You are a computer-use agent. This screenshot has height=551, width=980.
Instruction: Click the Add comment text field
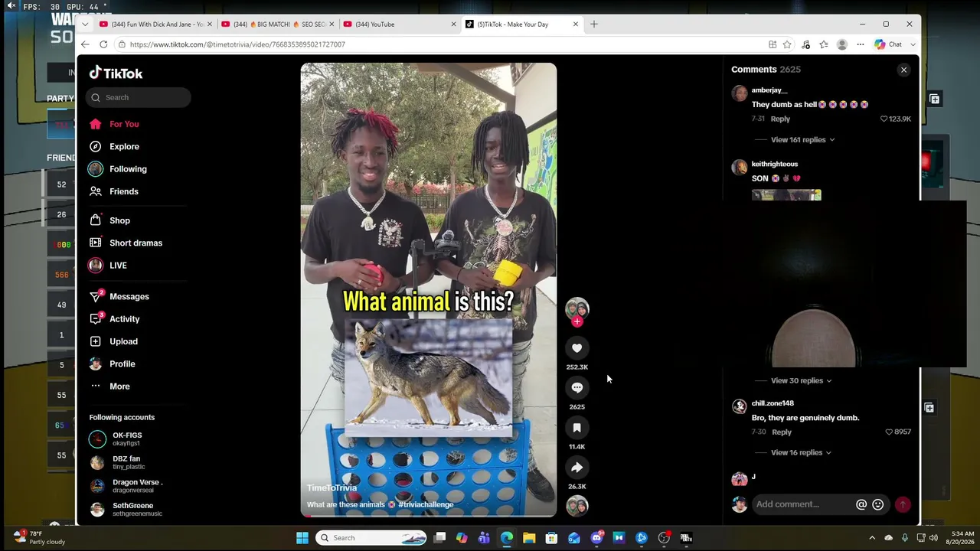pyautogui.click(x=804, y=504)
